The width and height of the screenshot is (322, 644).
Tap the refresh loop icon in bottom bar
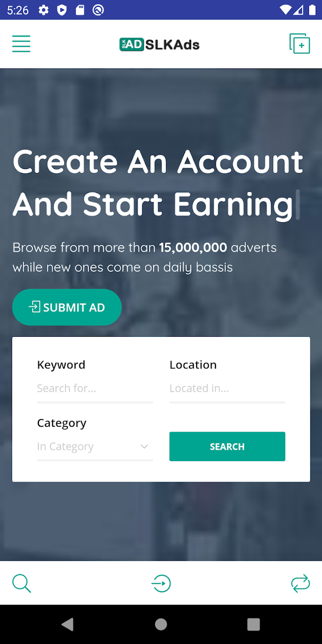[x=300, y=584]
